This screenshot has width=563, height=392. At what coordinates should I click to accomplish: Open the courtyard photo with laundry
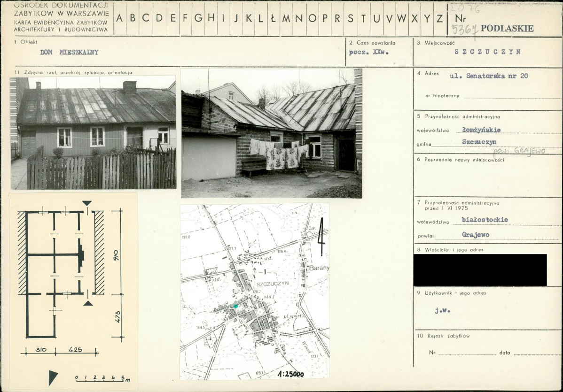pos(271,133)
